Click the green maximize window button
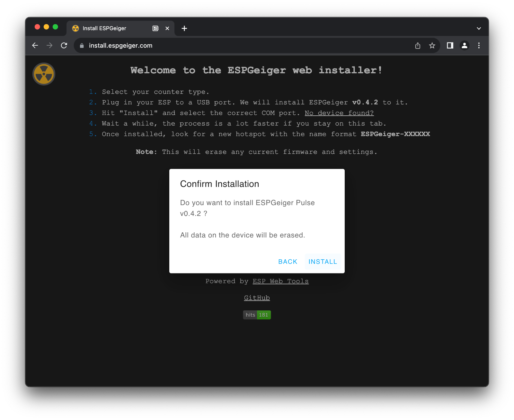Image resolution: width=514 pixels, height=420 pixels. pos(55,27)
